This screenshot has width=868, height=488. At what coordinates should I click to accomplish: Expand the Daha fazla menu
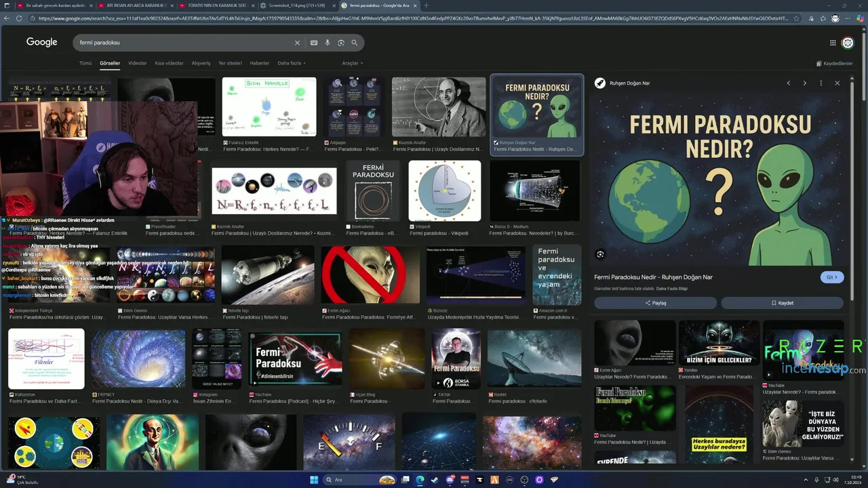pyautogui.click(x=292, y=63)
